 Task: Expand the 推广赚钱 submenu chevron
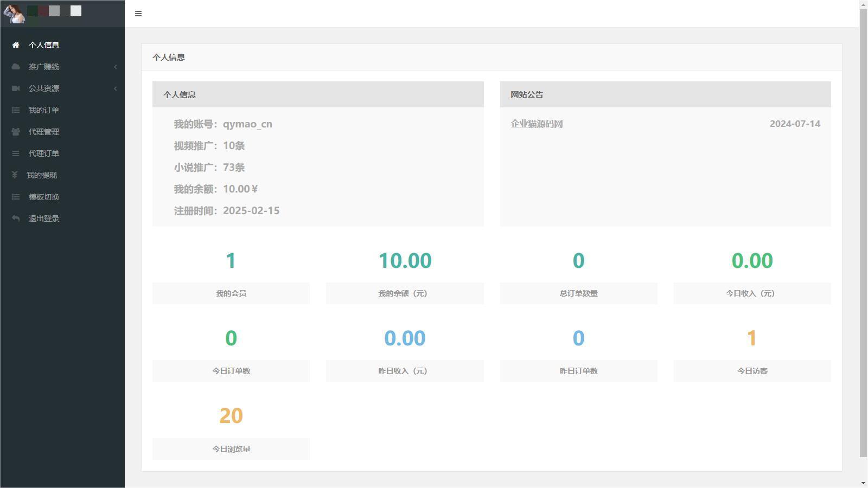click(x=115, y=67)
